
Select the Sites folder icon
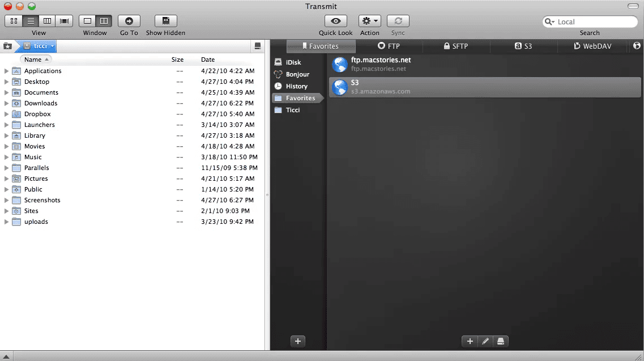pos(16,211)
